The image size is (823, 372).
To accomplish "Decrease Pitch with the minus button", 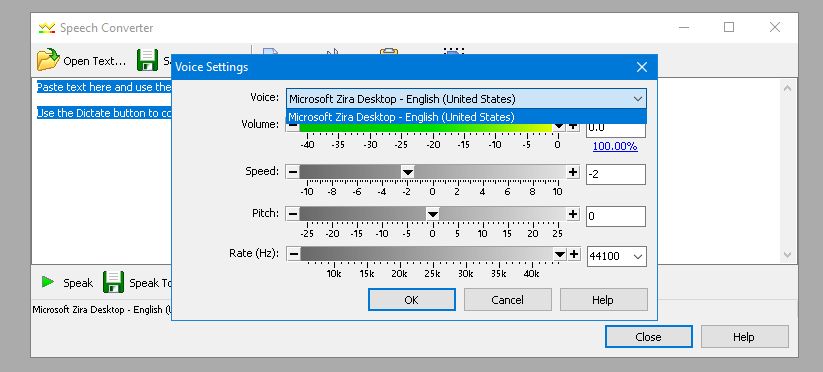I will [x=293, y=214].
